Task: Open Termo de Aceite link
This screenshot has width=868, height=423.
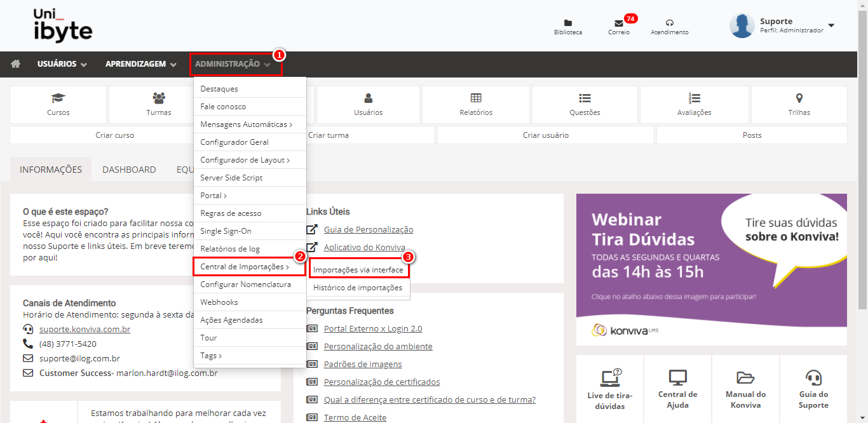Action: (x=355, y=418)
